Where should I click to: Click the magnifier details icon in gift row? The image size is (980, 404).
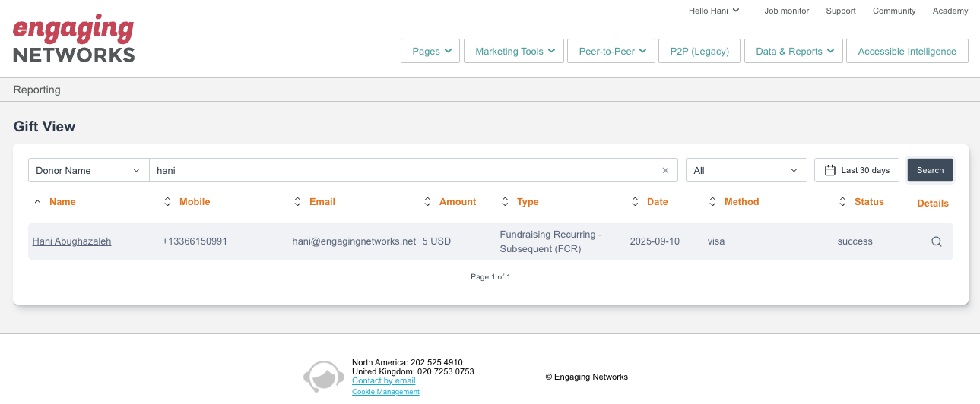pos(936,241)
